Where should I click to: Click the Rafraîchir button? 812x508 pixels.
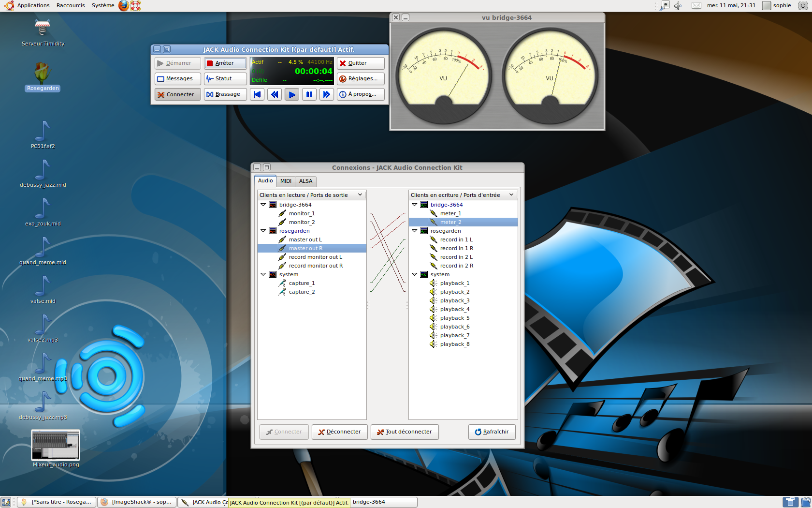492,432
